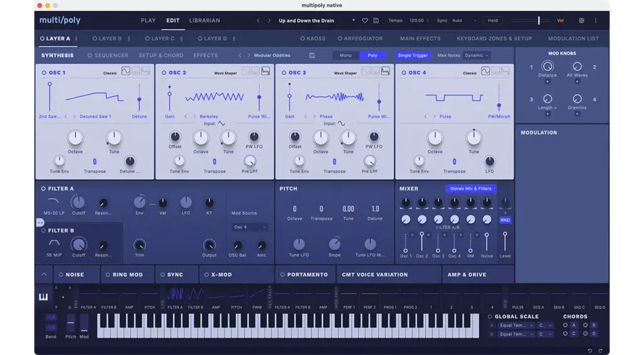Select Poly voice mode

tap(372, 55)
